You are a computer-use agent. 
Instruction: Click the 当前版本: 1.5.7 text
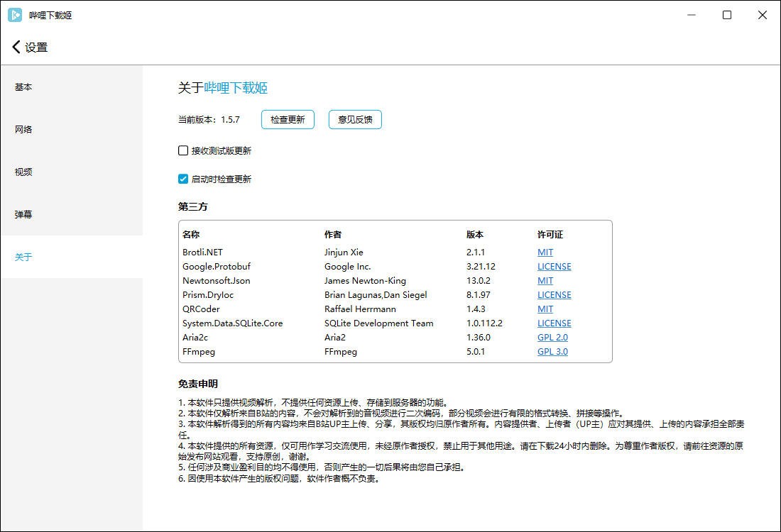(x=209, y=119)
